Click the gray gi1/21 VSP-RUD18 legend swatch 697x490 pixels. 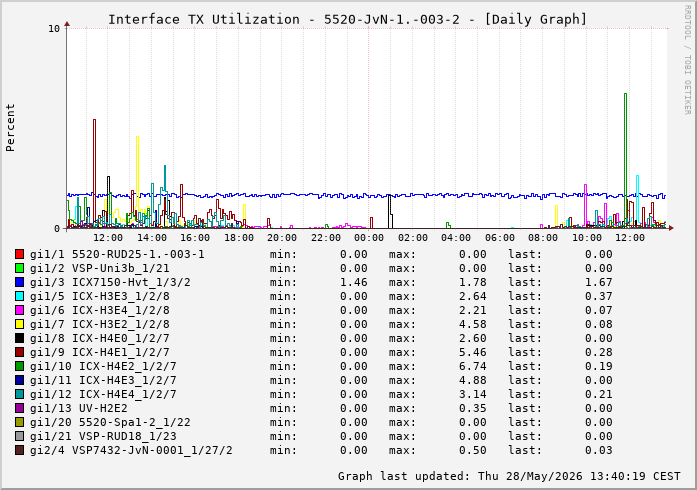[x=19, y=436]
